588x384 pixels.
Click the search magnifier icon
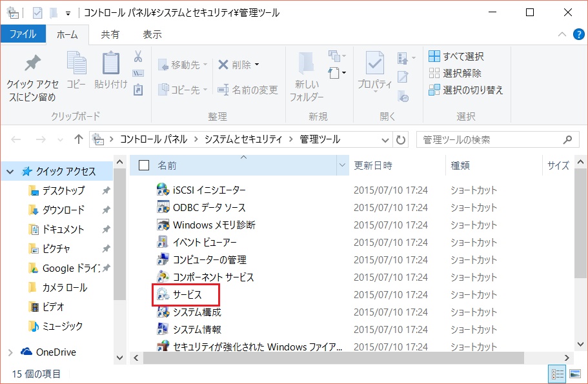(567, 140)
